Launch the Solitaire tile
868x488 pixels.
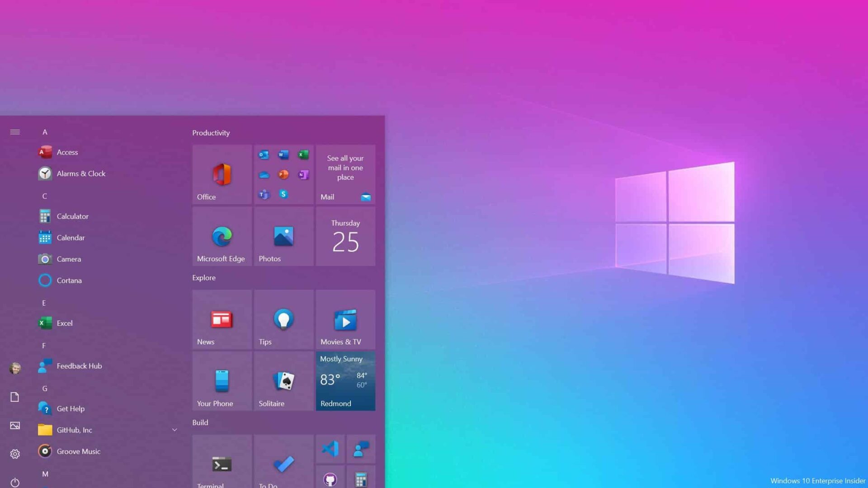[284, 381]
